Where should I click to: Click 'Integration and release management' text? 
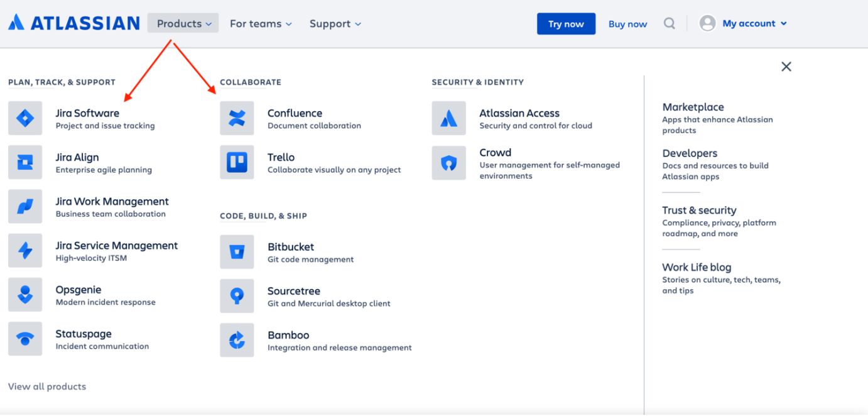(340, 348)
